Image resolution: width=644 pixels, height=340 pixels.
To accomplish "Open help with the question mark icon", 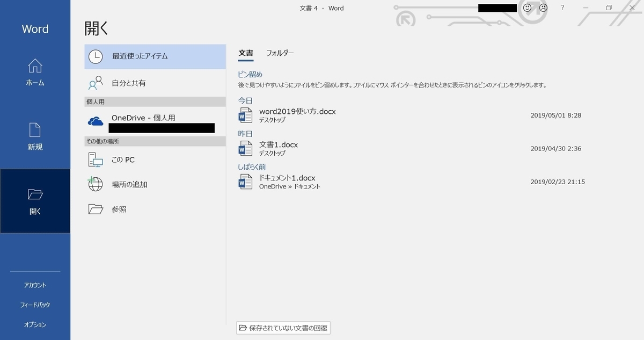I will (562, 8).
